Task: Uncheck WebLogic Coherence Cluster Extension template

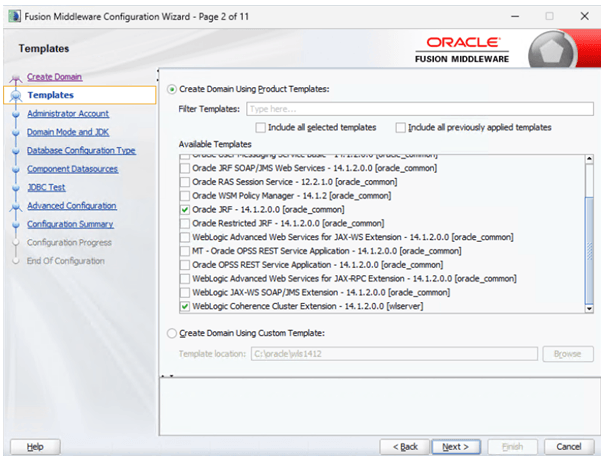Action: [185, 306]
